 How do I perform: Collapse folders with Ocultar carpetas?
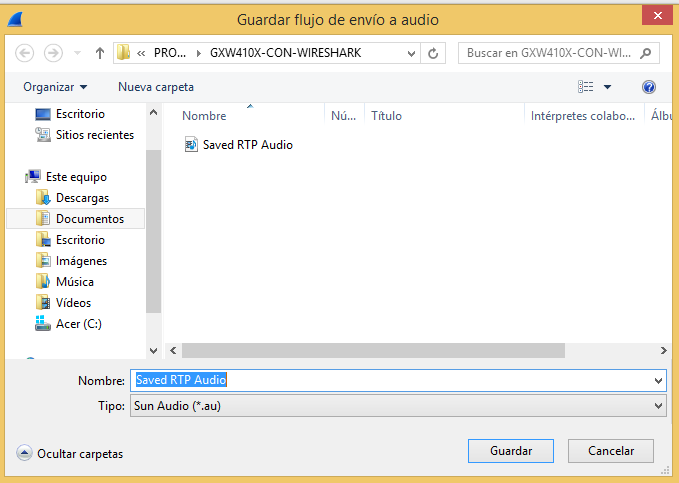[x=70, y=454]
